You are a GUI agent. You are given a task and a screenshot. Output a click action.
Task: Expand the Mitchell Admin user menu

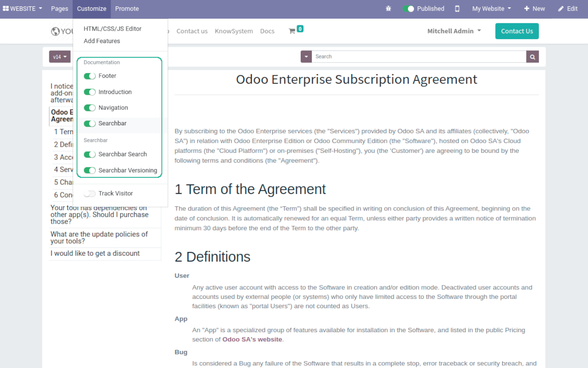[454, 31]
